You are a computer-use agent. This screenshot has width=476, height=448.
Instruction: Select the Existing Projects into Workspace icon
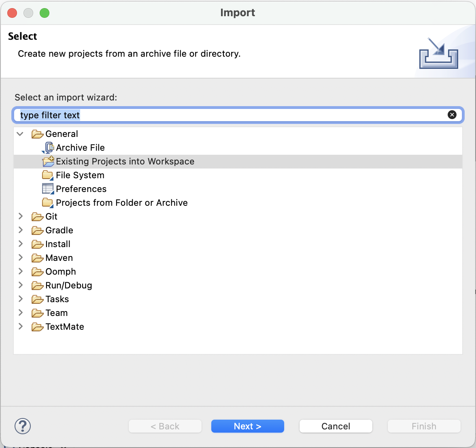coord(48,161)
